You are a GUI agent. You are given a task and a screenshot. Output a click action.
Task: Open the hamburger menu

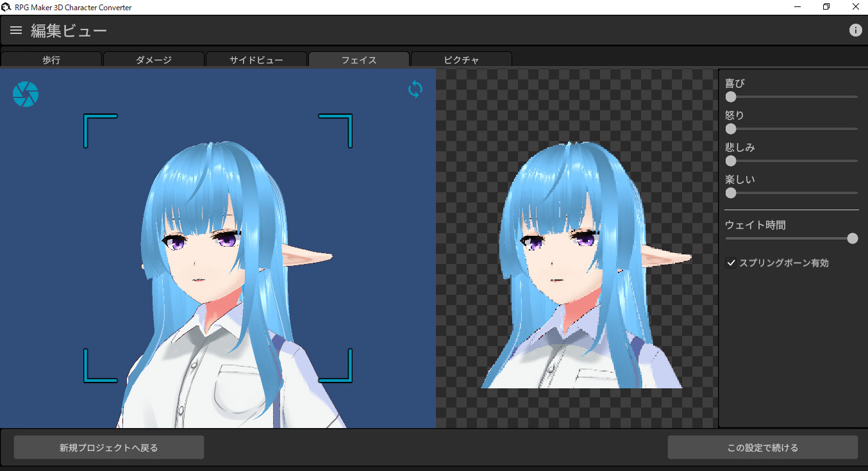tap(15, 29)
